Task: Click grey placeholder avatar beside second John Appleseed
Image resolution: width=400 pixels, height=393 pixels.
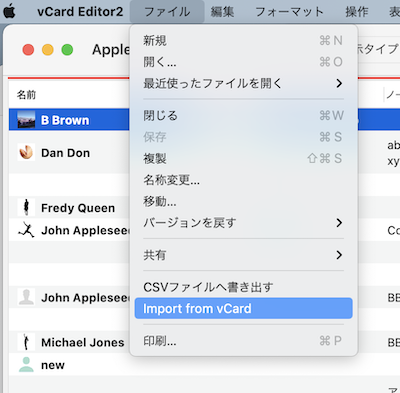Action: [26, 297]
